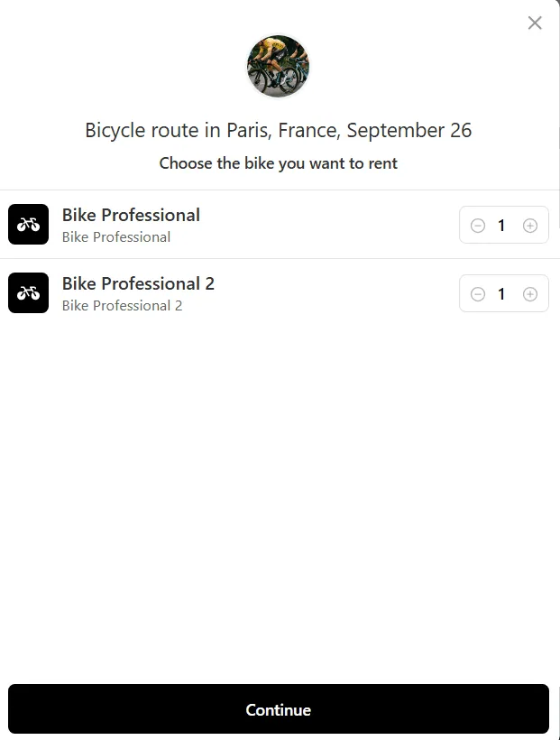Click the Bike Professional bicycle icon
This screenshot has height=740, width=560.
pyautogui.click(x=28, y=224)
